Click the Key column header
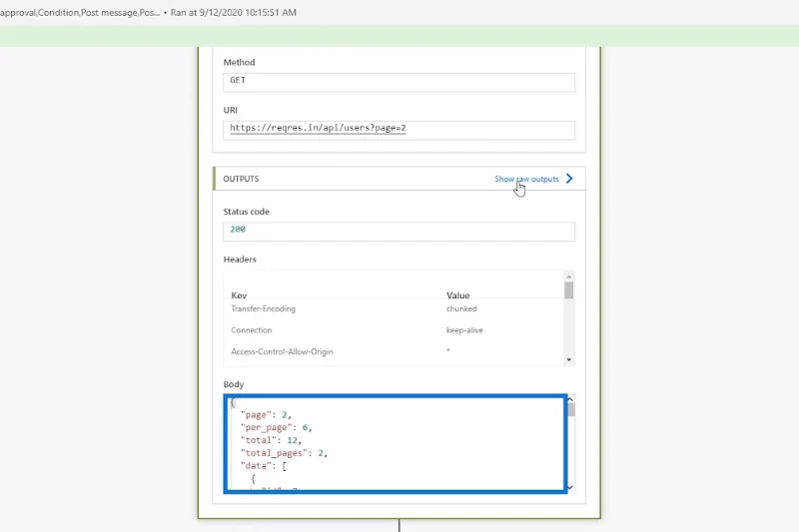This screenshot has height=532, width=799. tap(239, 295)
